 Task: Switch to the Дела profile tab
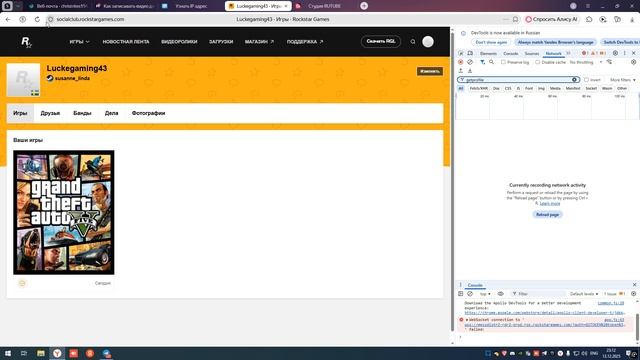111,113
